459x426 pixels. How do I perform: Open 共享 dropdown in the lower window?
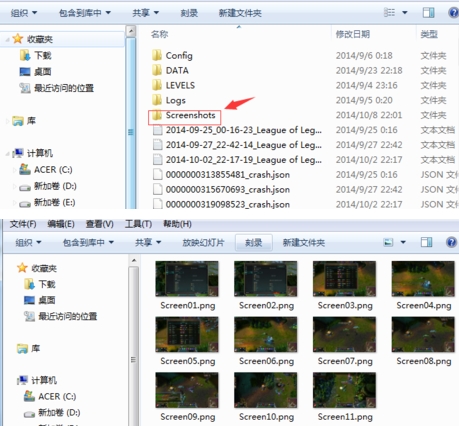(148, 242)
